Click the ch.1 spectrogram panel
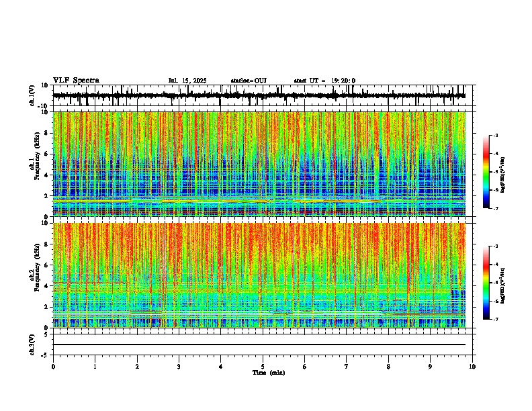The height and width of the screenshot is (411, 532). pos(259,164)
